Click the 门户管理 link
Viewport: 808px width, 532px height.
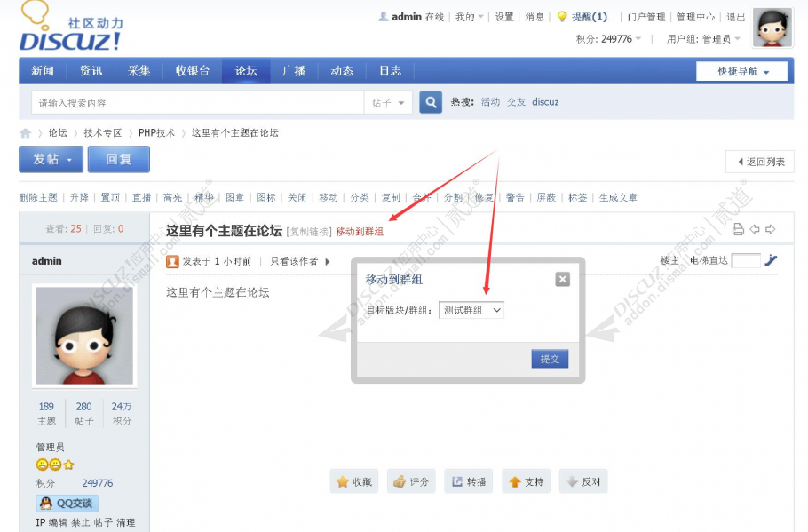646,17
